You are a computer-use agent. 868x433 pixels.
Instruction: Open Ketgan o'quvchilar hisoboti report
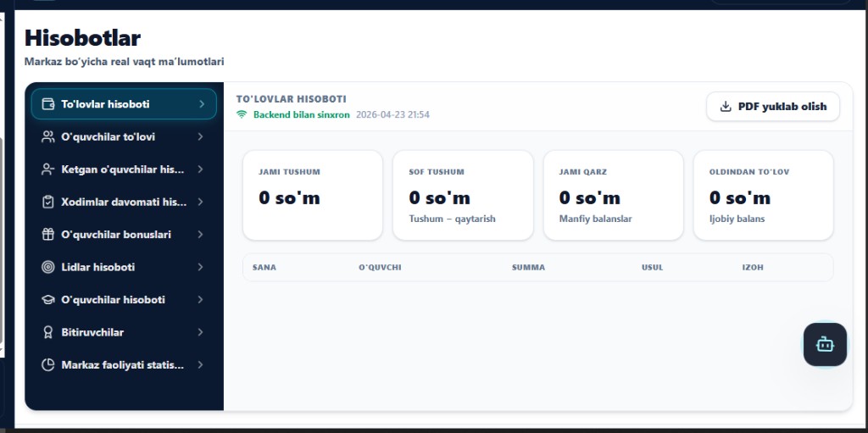124,169
